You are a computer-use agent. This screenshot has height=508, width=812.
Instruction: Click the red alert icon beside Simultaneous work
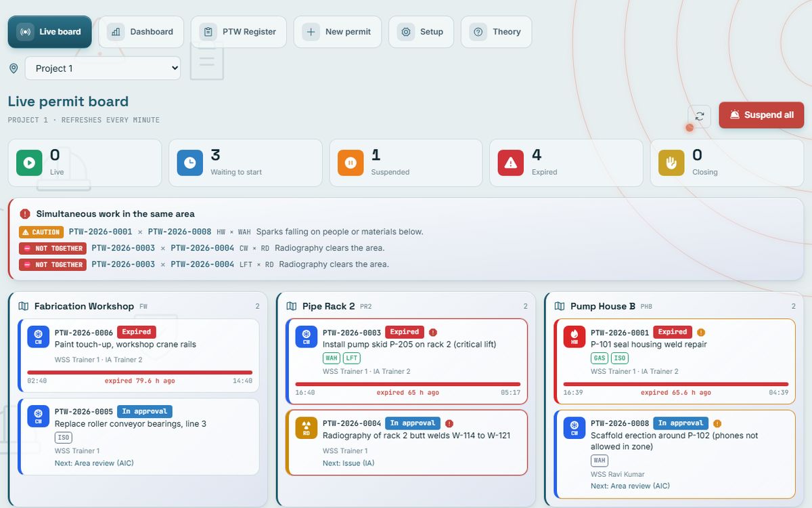25,214
